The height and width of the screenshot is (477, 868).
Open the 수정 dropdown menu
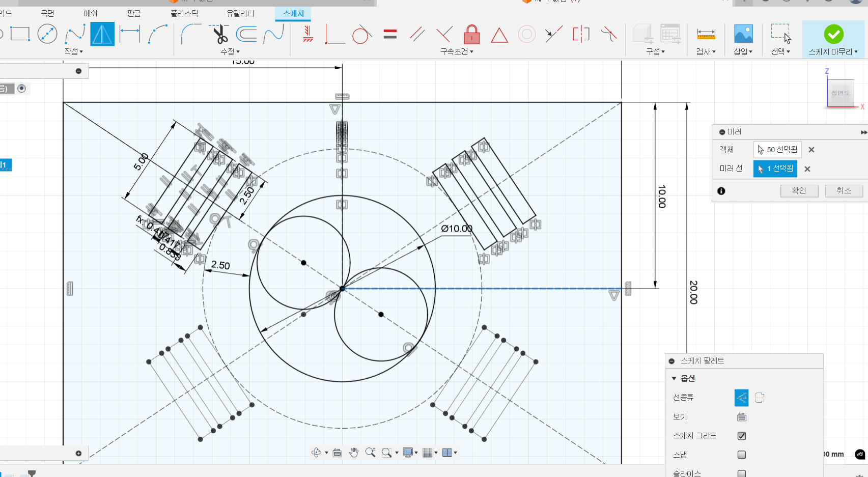click(x=230, y=51)
